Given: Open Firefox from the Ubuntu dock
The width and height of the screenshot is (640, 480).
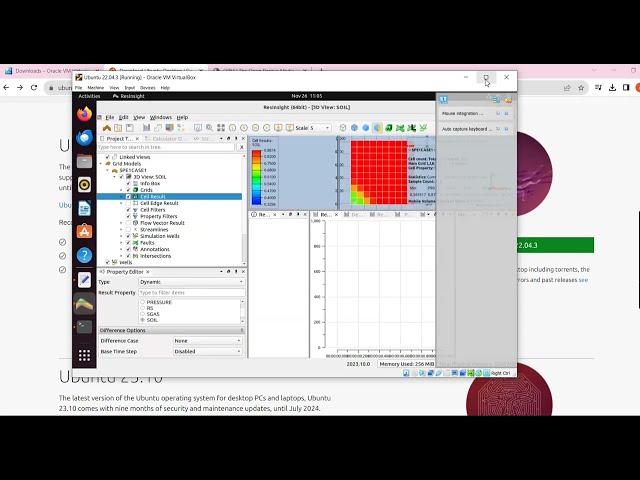Looking at the screenshot, I should click(84, 114).
